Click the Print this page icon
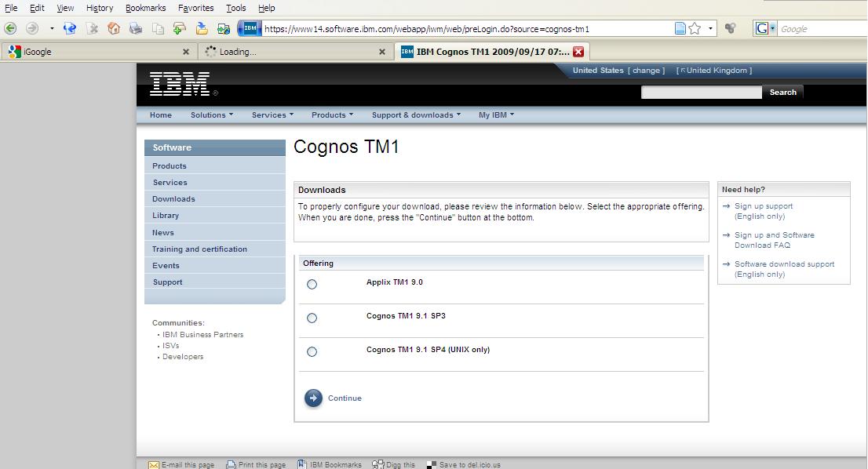Viewport: 868px width, 469px height. coord(231,465)
